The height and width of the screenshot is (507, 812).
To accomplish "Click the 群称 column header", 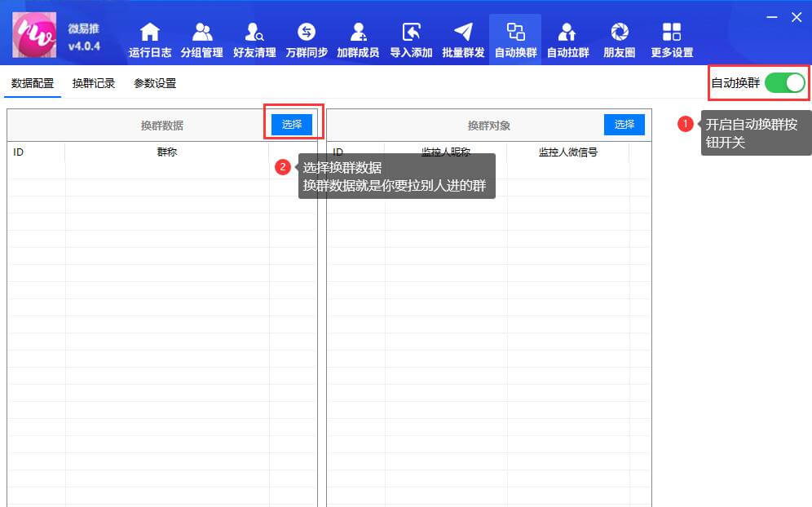I will [166, 152].
